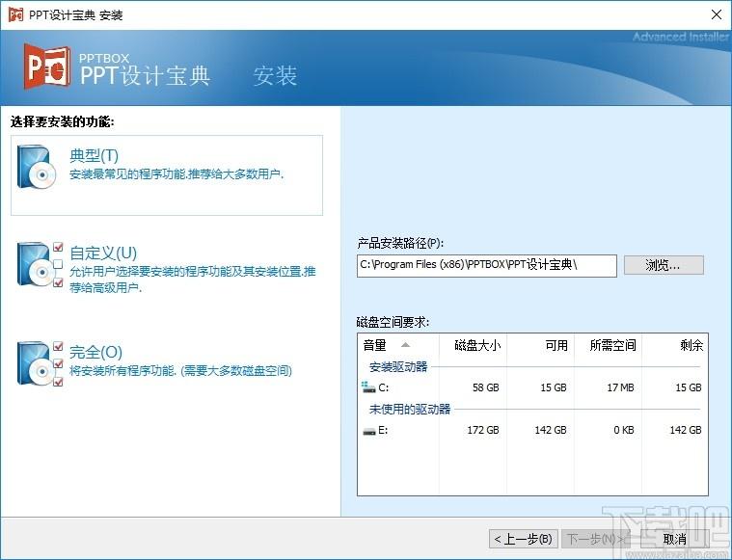Viewport: 732px width, 560px height.
Task: Click the 安装驱动器 group header
Action: click(398, 367)
